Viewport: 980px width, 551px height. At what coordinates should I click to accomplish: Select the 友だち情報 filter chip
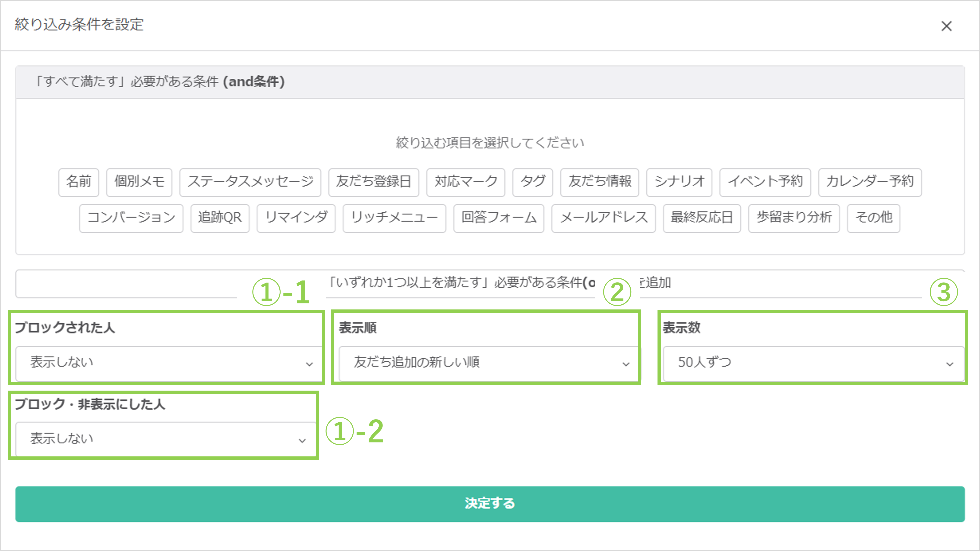tap(600, 182)
